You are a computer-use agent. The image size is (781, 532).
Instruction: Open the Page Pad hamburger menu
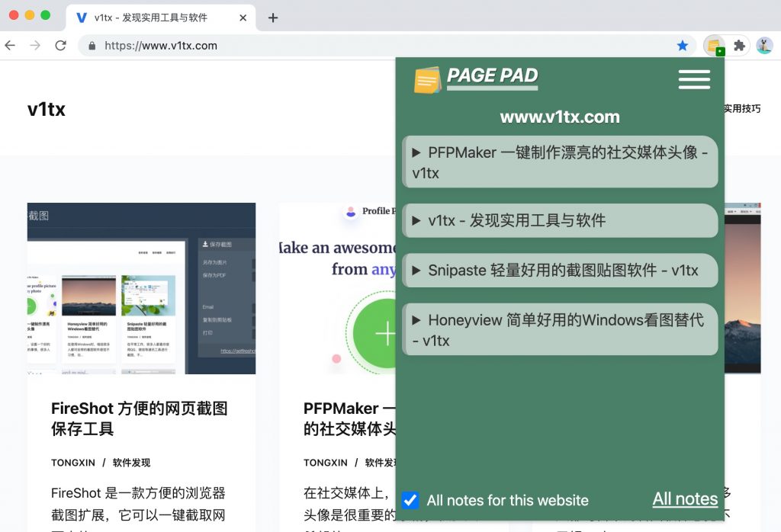click(x=694, y=79)
